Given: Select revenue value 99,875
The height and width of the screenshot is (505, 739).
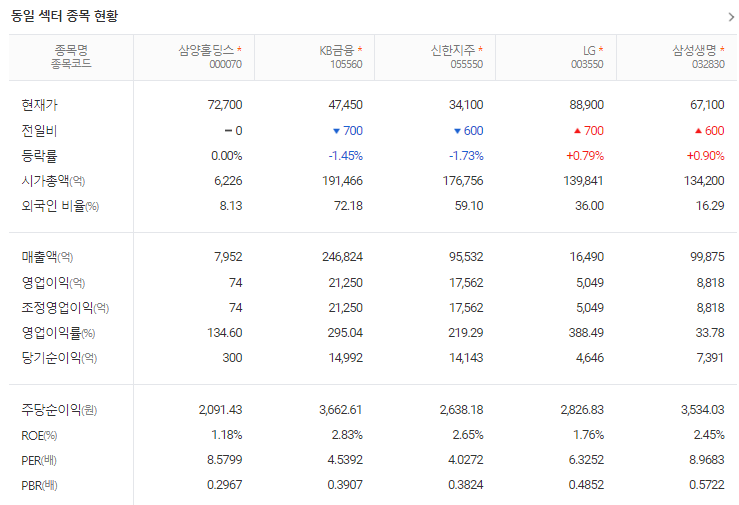Looking at the screenshot, I should (x=707, y=257).
